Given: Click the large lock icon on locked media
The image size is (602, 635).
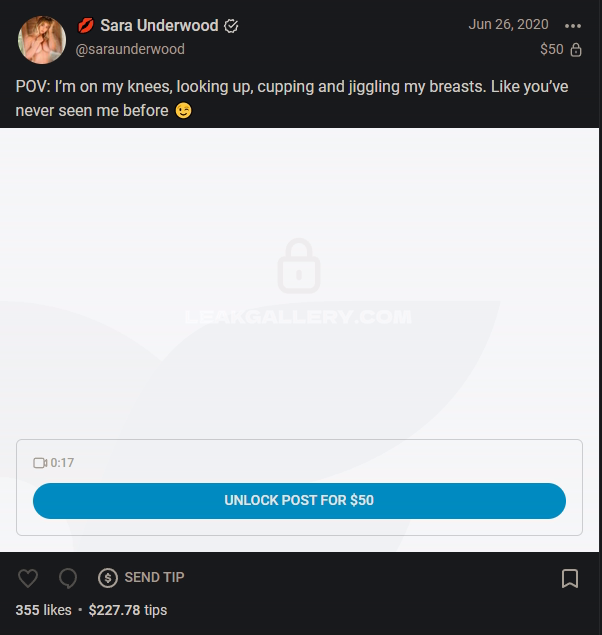Looking at the screenshot, I should coord(299,266).
